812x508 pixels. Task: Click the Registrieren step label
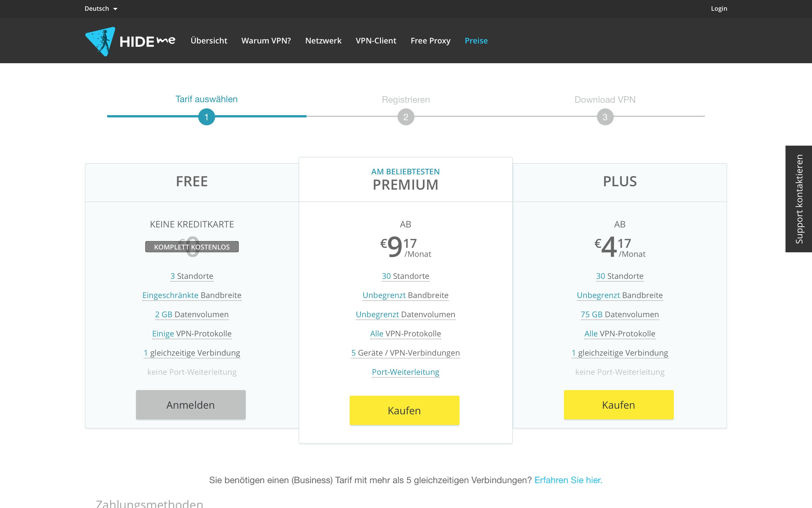click(x=406, y=100)
